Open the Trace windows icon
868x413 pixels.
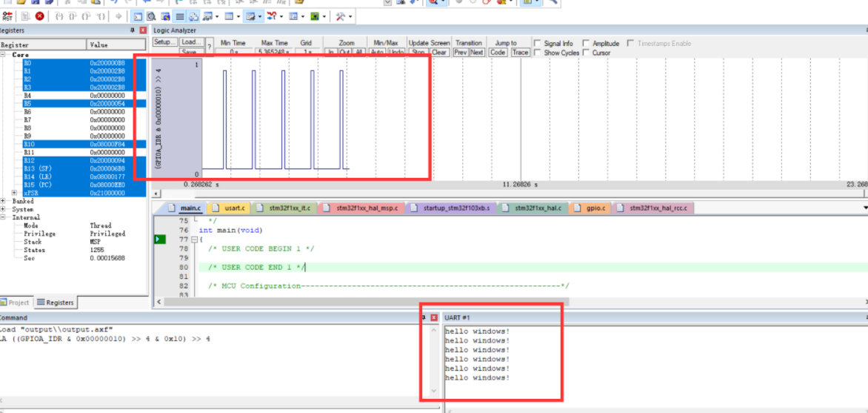point(293,16)
